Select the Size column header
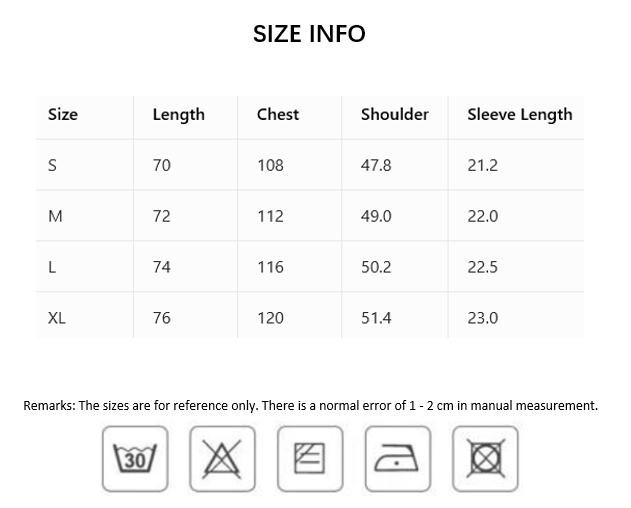This screenshot has height=508, width=631. click(x=63, y=114)
